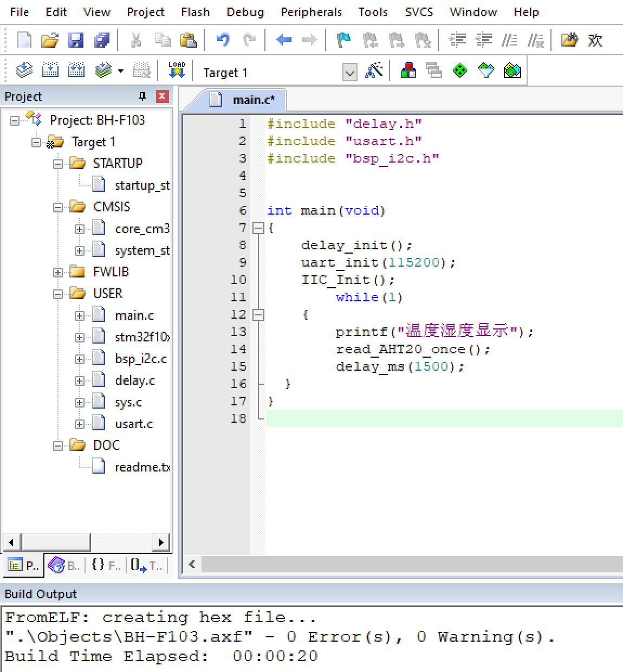Open the Debug menu
Screen dimensions: 623x672
(x=245, y=12)
